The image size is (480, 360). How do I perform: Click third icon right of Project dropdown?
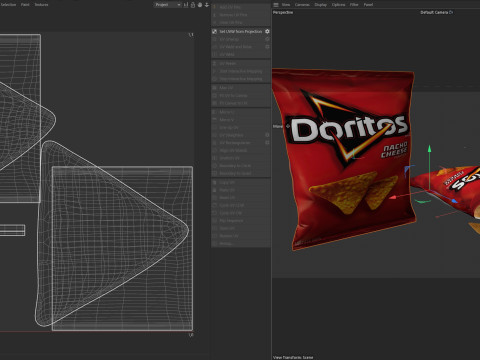(x=200, y=5)
